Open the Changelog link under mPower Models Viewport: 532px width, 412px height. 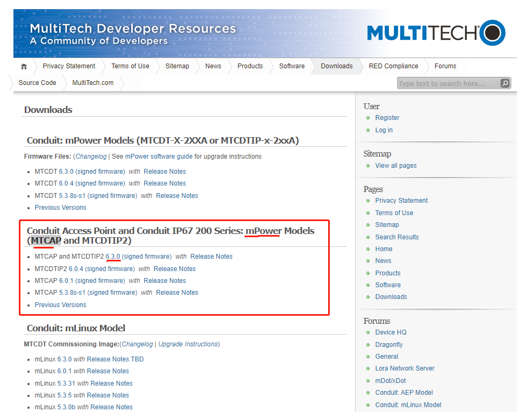(x=91, y=157)
